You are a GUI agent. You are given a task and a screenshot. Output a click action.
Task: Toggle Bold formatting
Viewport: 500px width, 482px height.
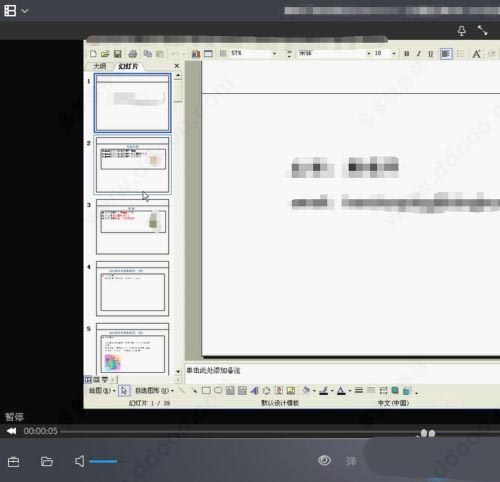click(406, 54)
